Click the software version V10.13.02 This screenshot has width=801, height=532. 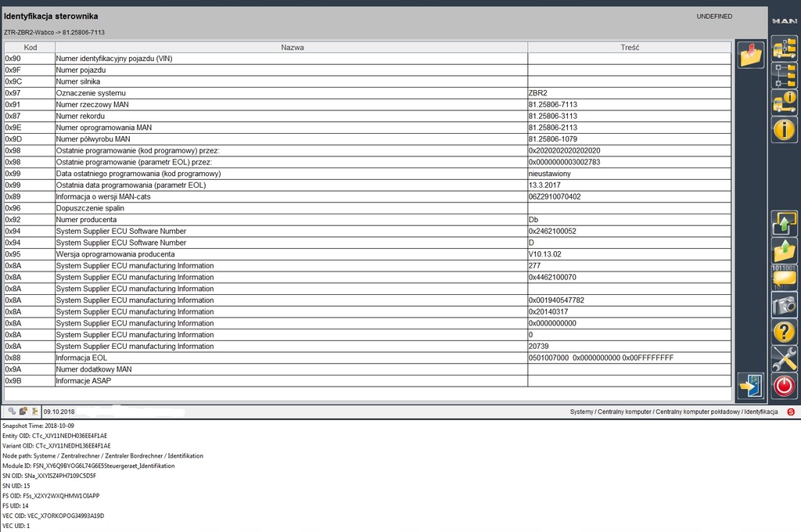pos(545,254)
